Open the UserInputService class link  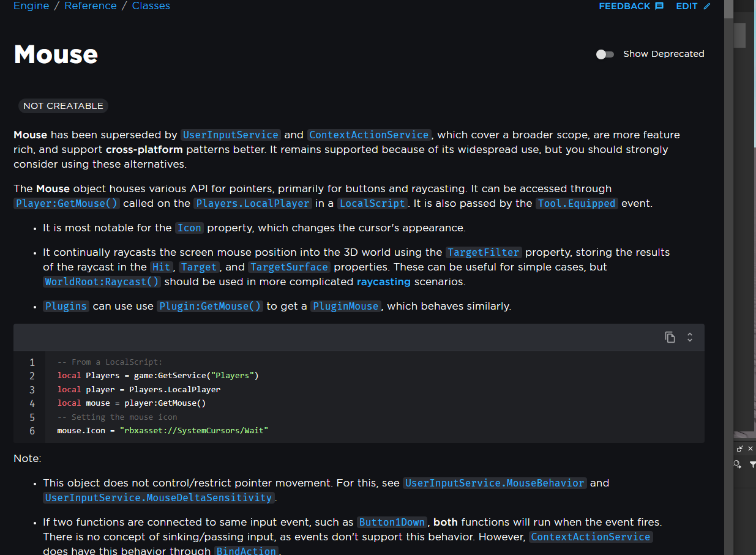[x=231, y=135]
